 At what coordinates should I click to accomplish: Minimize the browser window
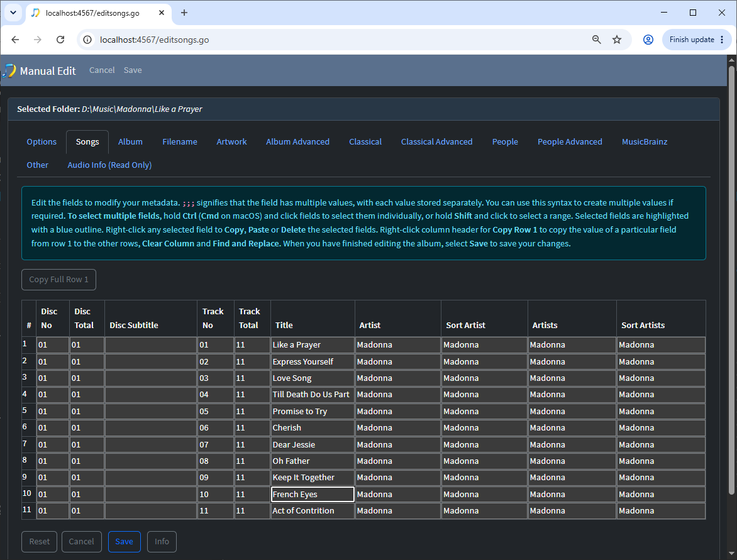[663, 13]
